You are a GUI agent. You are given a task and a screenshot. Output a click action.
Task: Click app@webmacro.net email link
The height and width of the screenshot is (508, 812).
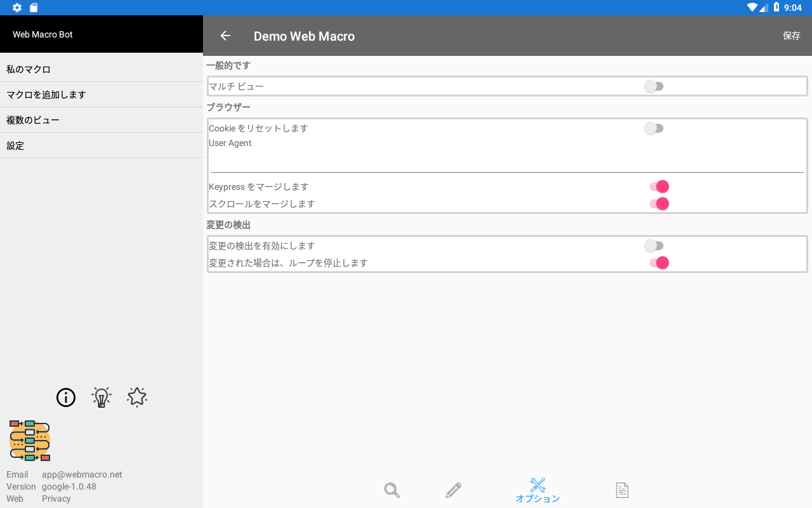(x=82, y=474)
